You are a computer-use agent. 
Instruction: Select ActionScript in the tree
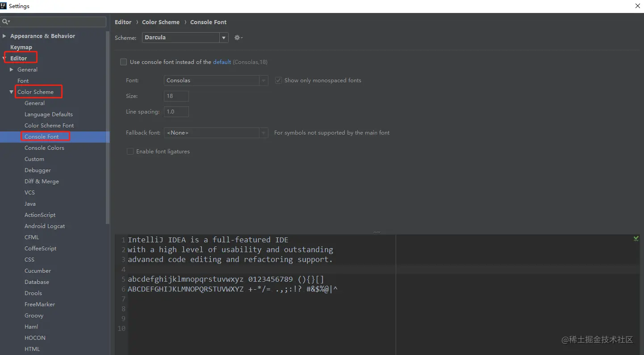pyautogui.click(x=40, y=215)
